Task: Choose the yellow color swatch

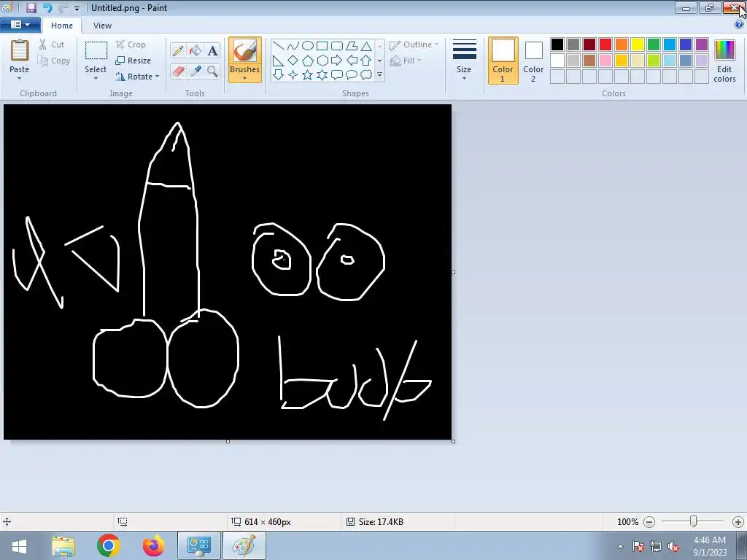Action: pyautogui.click(x=638, y=44)
